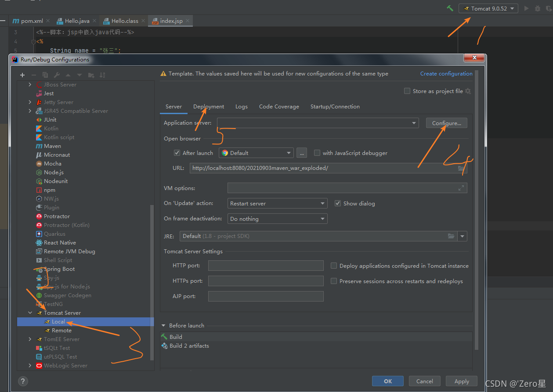Click the gear icon beside Store as project file
The width and height of the screenshot is (553, 392).
point(468,91)
